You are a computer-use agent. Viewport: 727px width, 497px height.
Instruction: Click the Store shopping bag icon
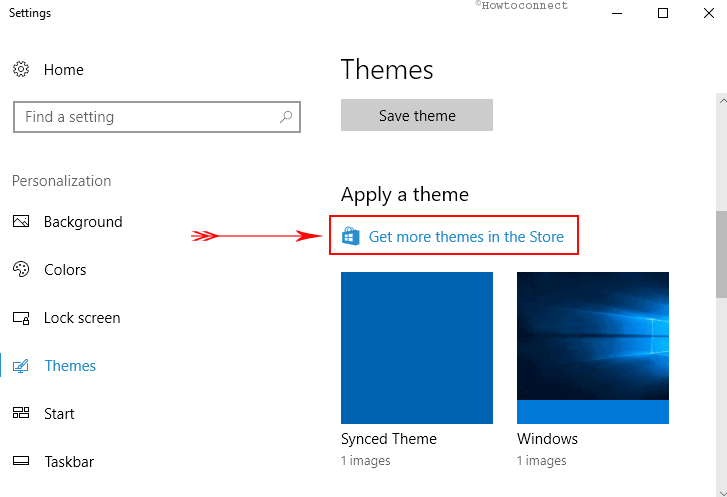pyautogui.click(x=351, y=236)
